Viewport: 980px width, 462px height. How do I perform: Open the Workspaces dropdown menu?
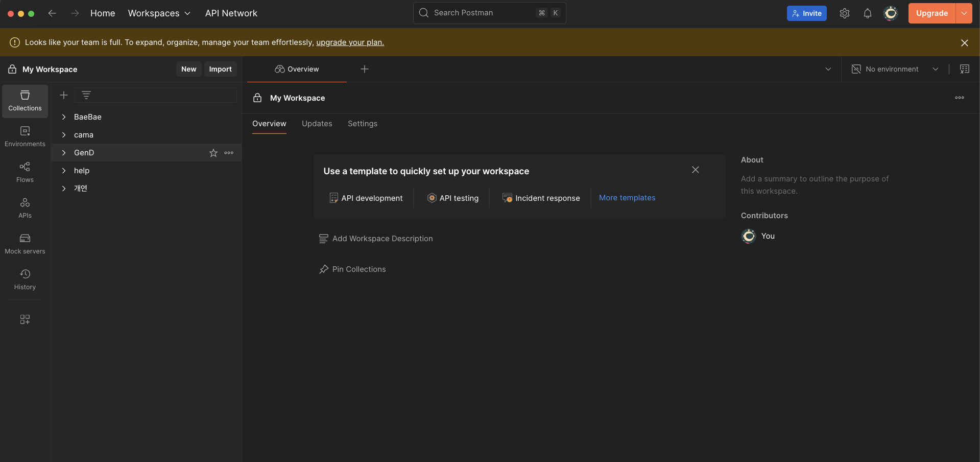pyautogui.click(x=159, y=13)
